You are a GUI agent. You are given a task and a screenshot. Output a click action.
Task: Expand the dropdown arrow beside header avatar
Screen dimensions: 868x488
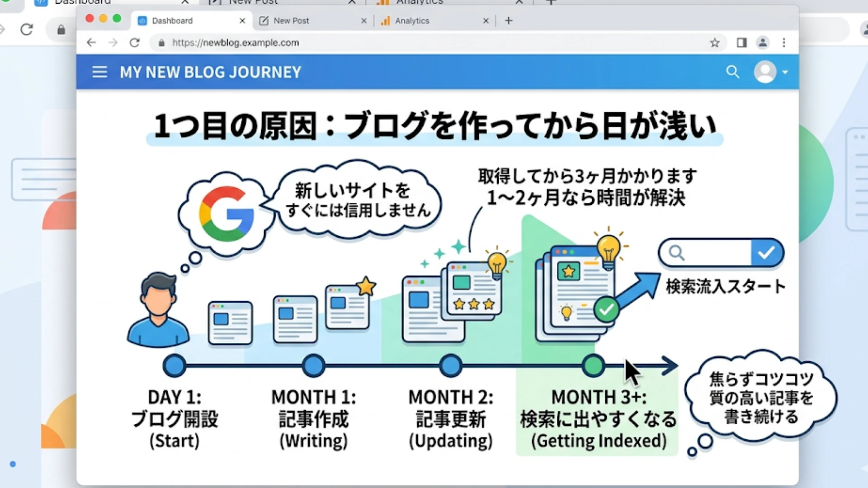785,72
